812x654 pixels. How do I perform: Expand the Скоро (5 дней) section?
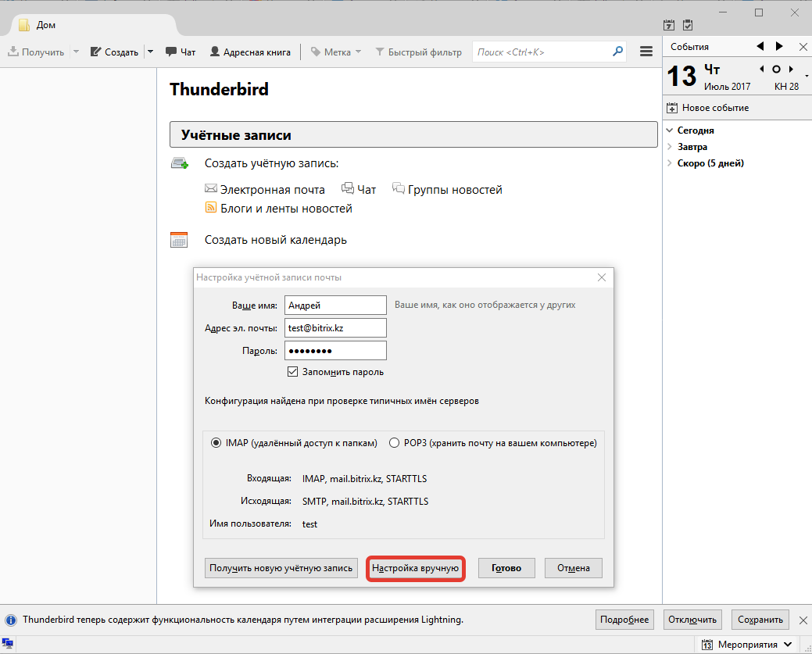(x=670, y=163)
